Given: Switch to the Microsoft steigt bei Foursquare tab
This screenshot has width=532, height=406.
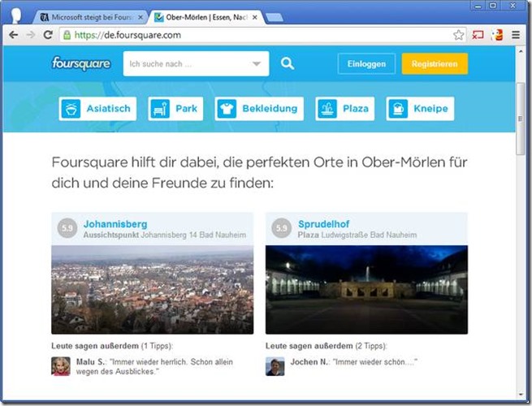Looking at the screenshot, I should click(x=93, y=16).
